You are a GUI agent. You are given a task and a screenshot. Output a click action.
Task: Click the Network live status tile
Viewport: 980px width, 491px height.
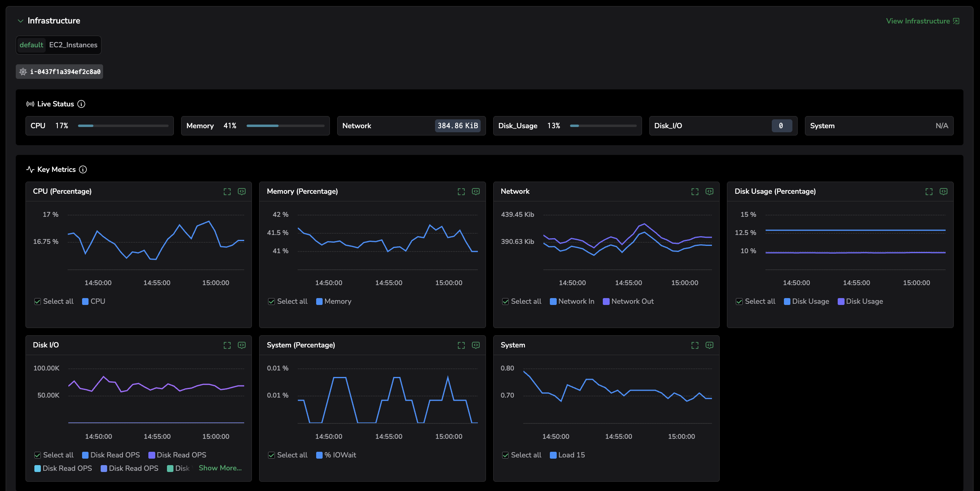click(x=411, y=126)
